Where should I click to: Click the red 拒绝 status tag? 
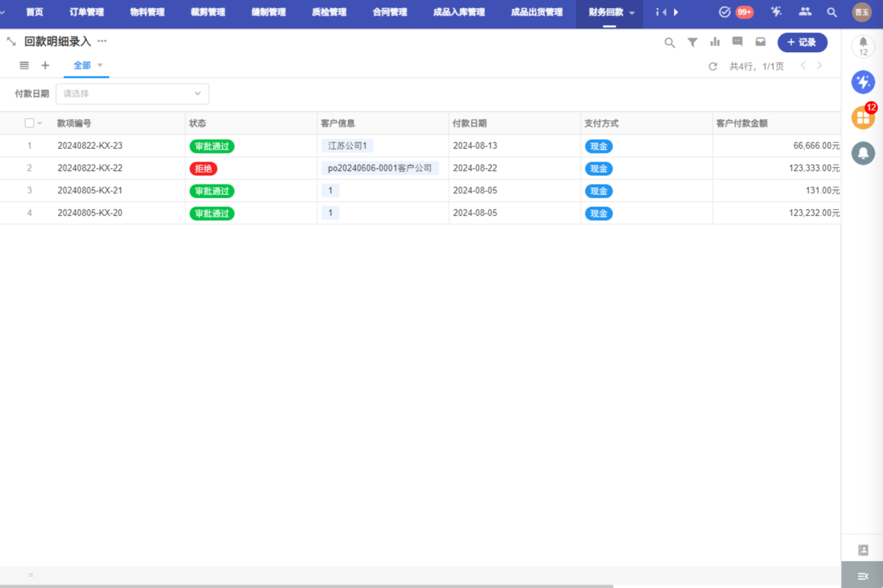click(x=203, y=169)
